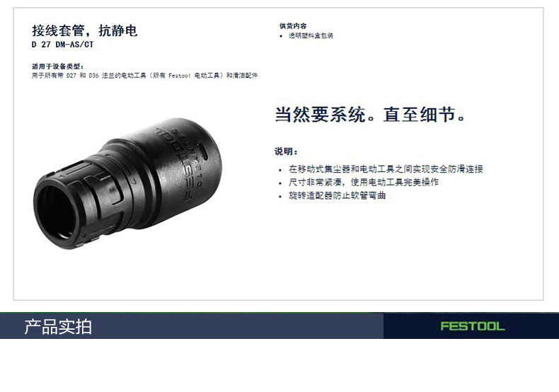This screenshot has width=559, height=392.
Task: Click bullet 旋转适配器防止软管弯曲
Action: tap(337, 195)
